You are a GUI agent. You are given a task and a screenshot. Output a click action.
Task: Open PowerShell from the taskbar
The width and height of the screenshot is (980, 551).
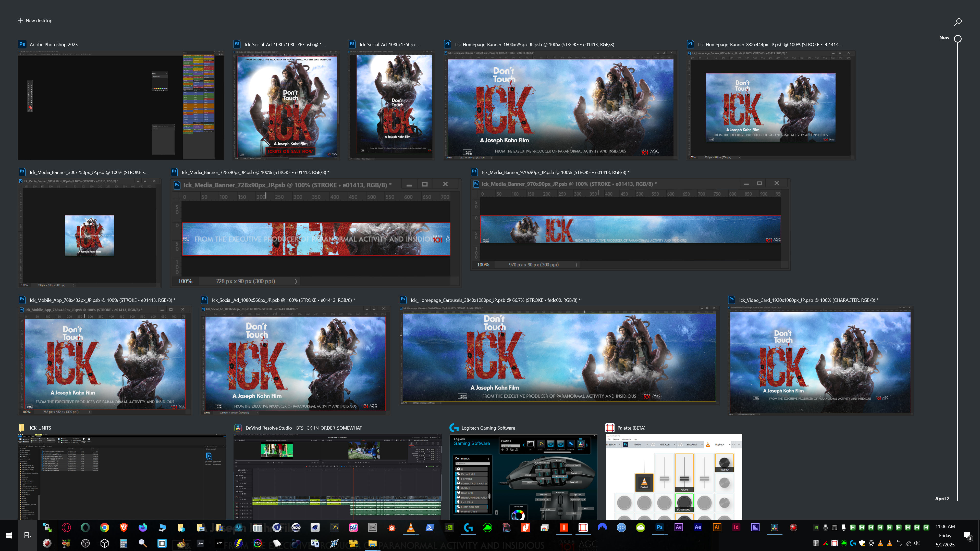430,527
